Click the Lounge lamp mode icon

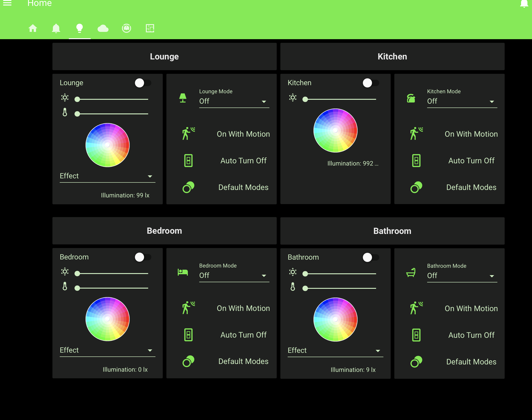pos(183,98)
